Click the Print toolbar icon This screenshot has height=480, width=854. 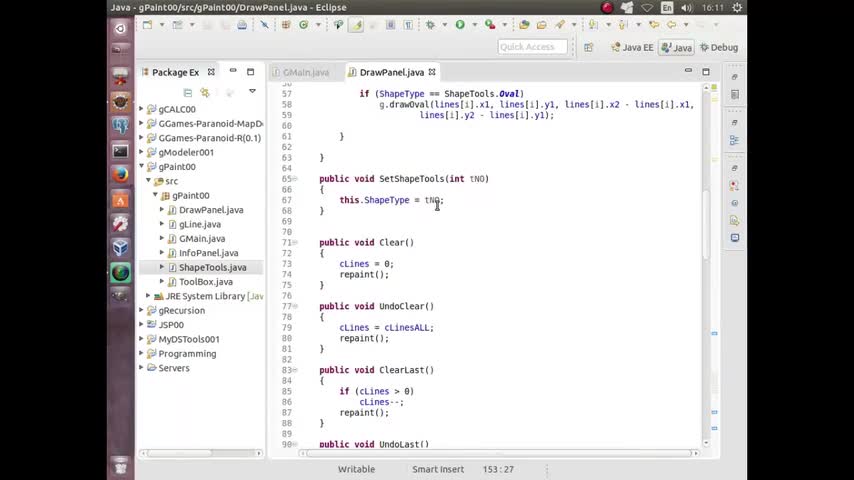coord(242,25)
